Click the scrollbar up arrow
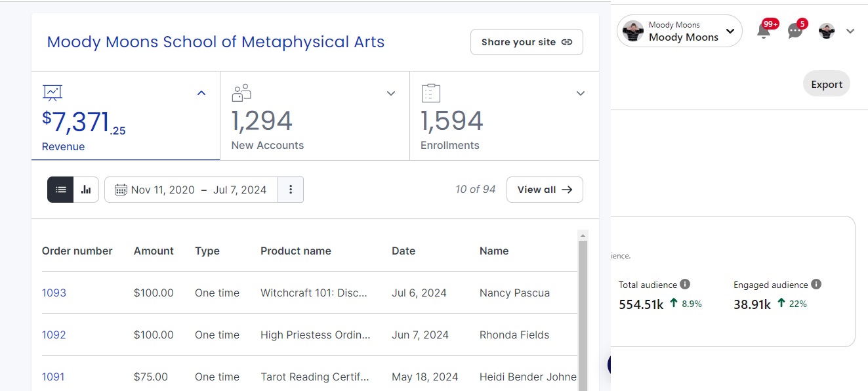This screenshot has height=391, width=868. (583, 235)
